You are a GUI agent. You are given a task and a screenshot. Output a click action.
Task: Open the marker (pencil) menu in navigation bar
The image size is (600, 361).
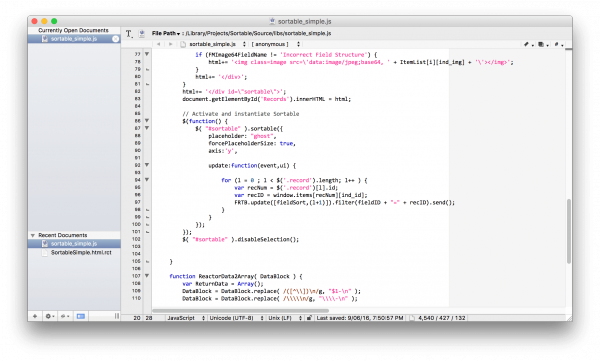[528, 44]
